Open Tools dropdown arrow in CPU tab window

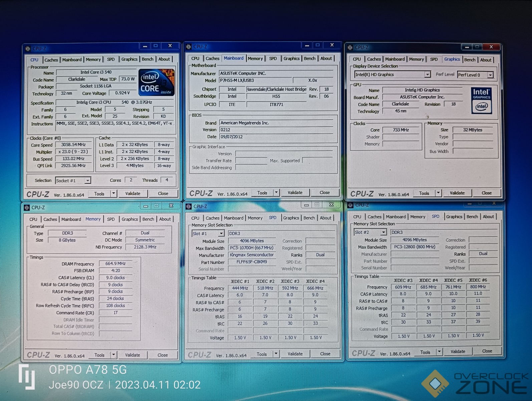click(x=113, y=193)
